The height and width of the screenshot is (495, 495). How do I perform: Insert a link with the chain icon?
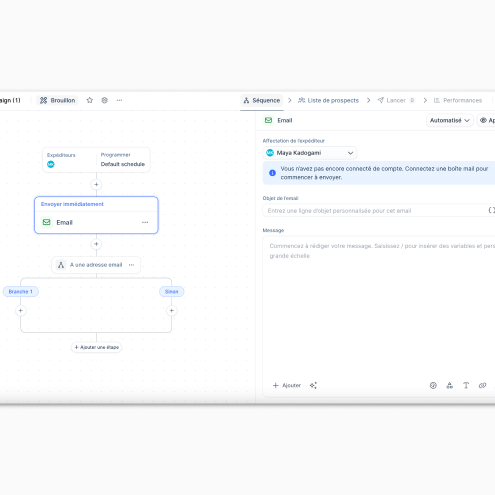point(482,385)
